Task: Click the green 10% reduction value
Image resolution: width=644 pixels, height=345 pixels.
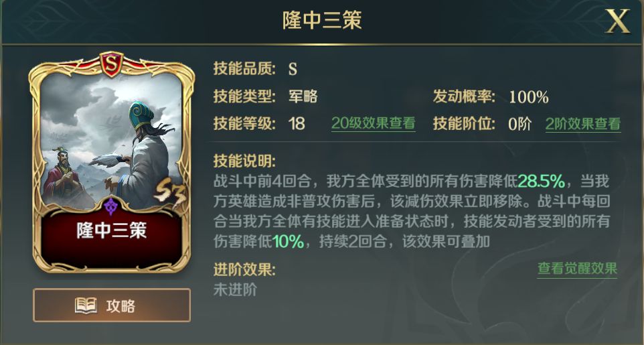Action: click(288, 242)
